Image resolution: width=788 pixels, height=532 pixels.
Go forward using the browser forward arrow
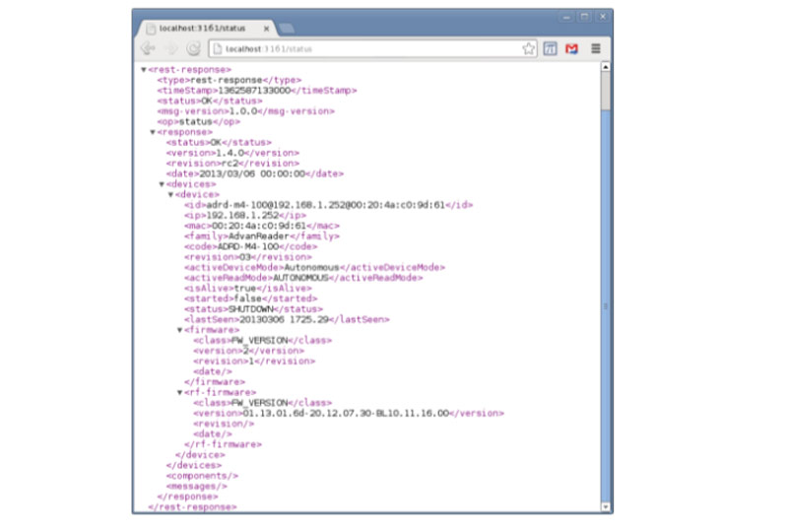(170, 49)
